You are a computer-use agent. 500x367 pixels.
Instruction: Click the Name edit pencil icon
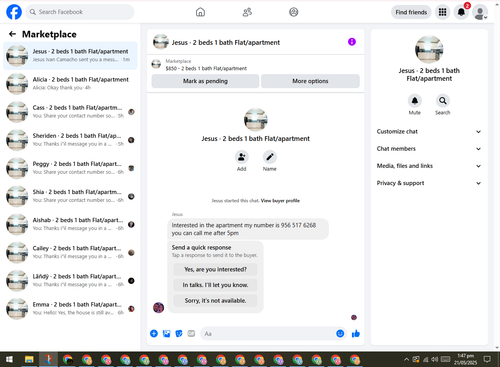tap(270, 157)
